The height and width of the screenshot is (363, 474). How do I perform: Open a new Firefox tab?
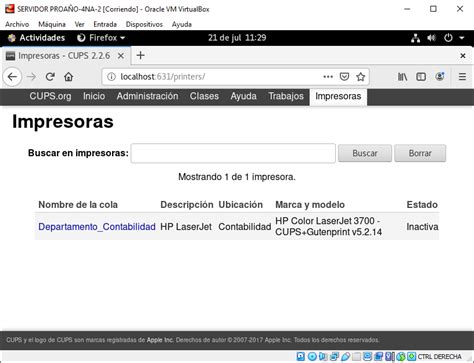(x=140, y=55)
